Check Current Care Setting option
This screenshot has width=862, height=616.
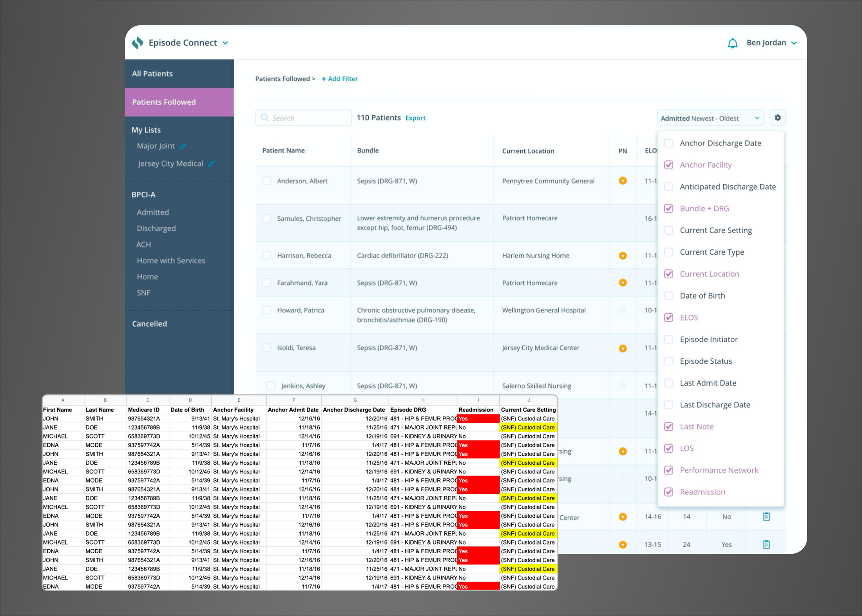pyautogui.click(x=669, y=230)
